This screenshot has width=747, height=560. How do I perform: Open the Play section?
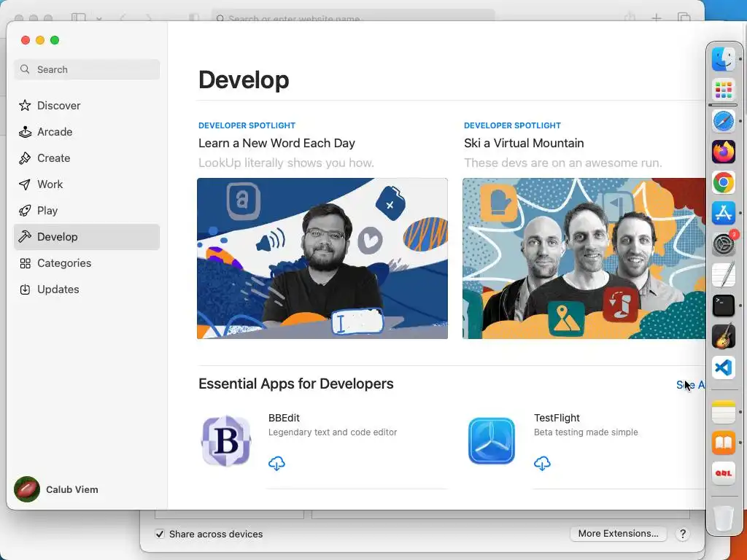tap(87, 210)
